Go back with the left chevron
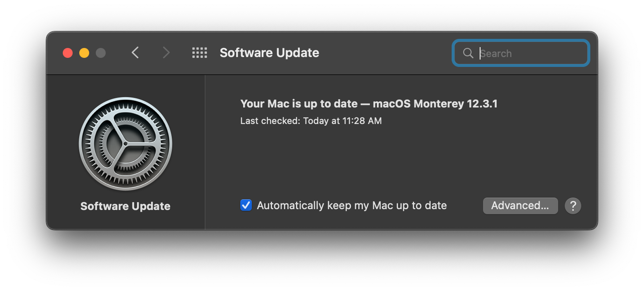This screenshot has width=644, height=291. [135, 53]
